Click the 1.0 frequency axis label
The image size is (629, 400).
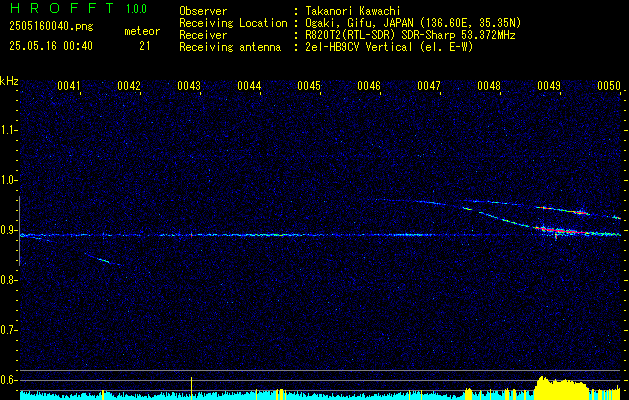(7, 180)
